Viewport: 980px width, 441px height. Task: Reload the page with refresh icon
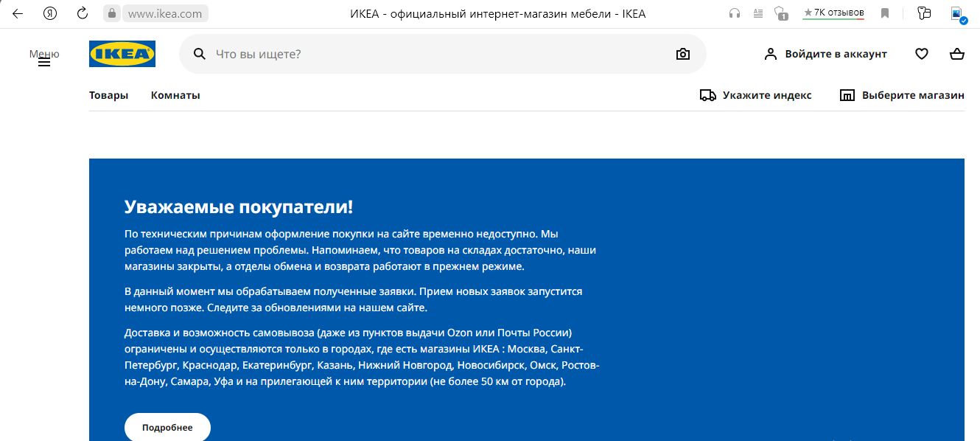[x=83, y=13]
